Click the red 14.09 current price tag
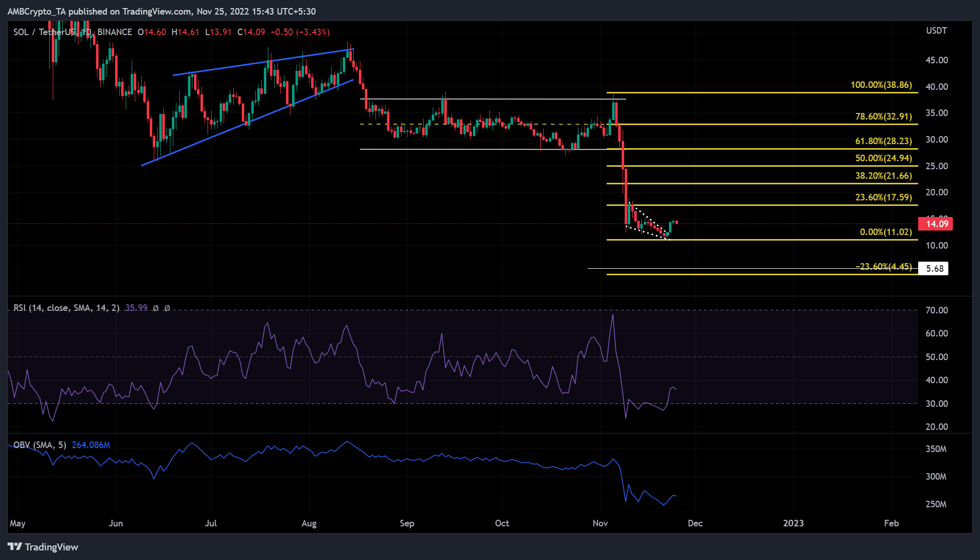980x560 pixels. [x=935, y=224]
